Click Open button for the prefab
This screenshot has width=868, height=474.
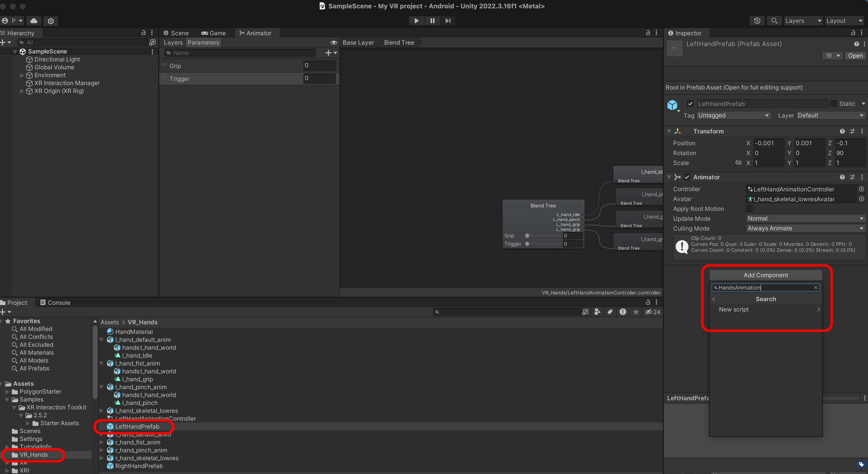(855, 56)
